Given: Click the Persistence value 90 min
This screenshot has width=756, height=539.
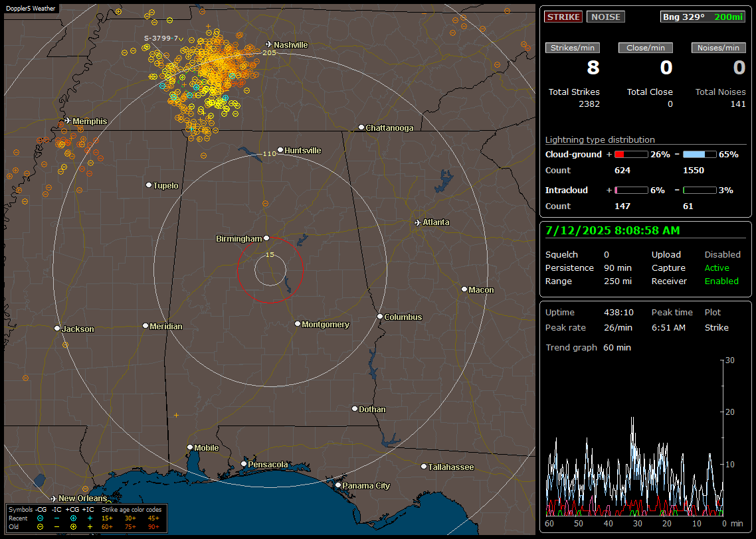Looking at the screenshot, I should (x=618, y=268).
